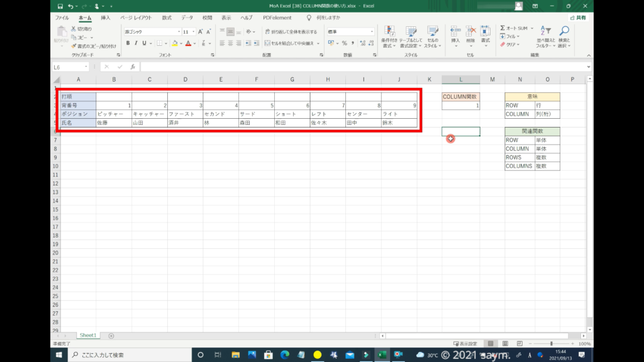This screenshot has height=362, width=644.
Task: Open conditional formatting (条件付き書式)
Action: click(x=390, y=36)
